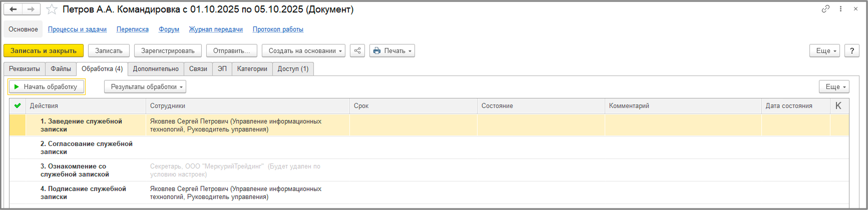Open the Файлы tab
The height and width of the screenshot is (210, 868).
tap(61, 68)
